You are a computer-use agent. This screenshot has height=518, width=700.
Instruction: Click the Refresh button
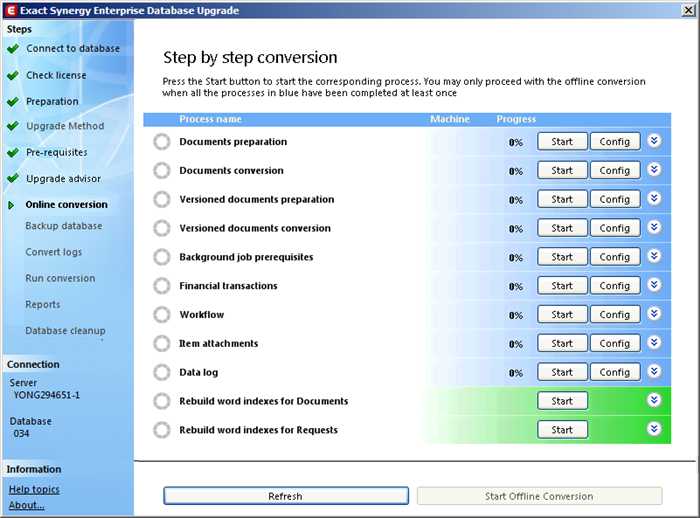click(x=286, y=496)
